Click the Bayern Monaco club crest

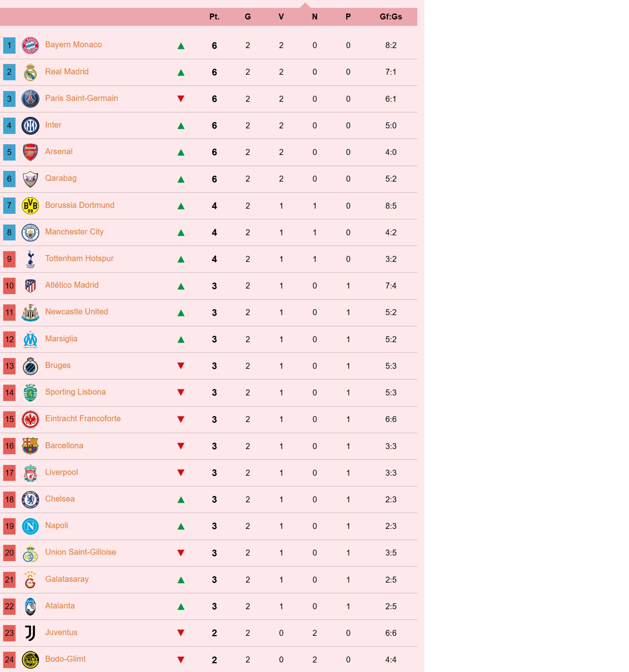[30, 45]
